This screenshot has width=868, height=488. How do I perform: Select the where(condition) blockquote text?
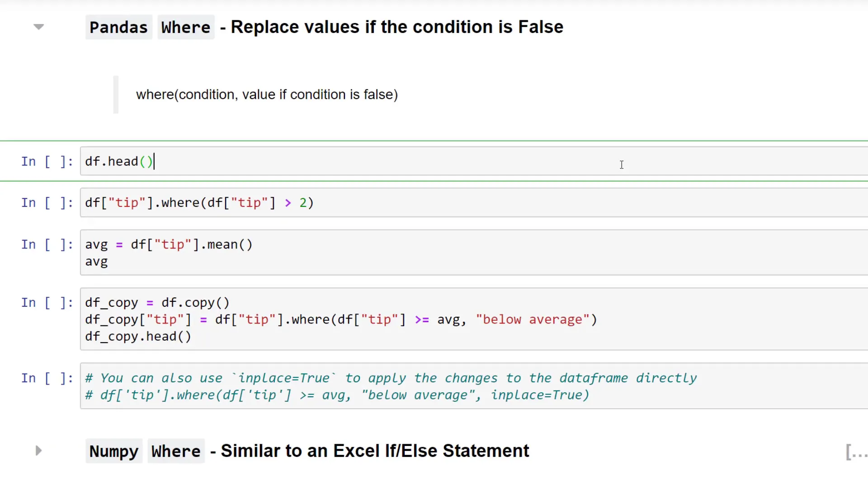pyautogui.click(x=267, y=94)
